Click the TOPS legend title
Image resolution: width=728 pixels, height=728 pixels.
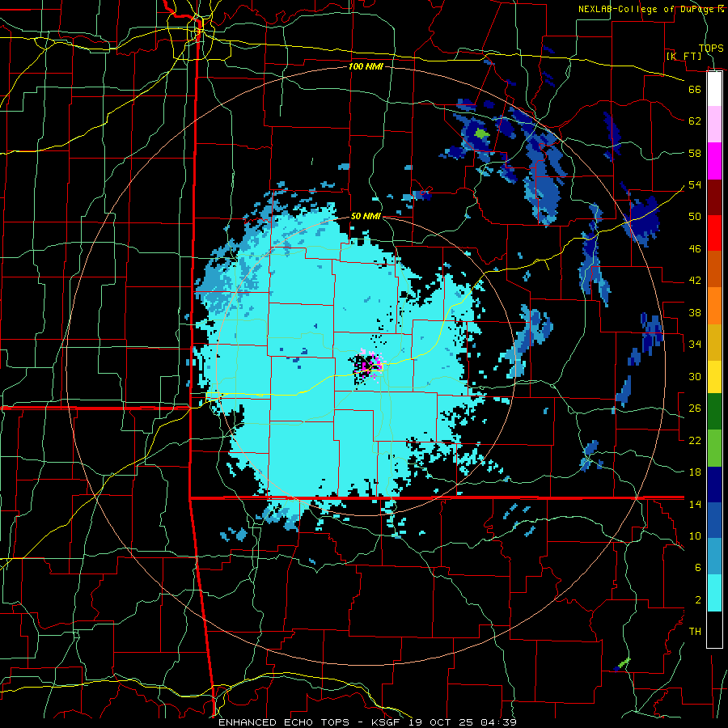711,48
